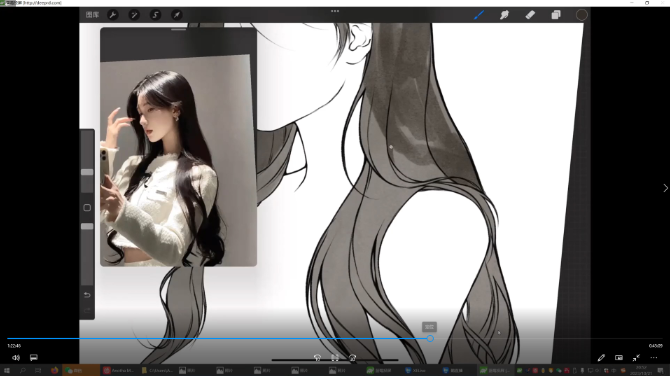Skip forward using the forward playback button

(353, 358)
